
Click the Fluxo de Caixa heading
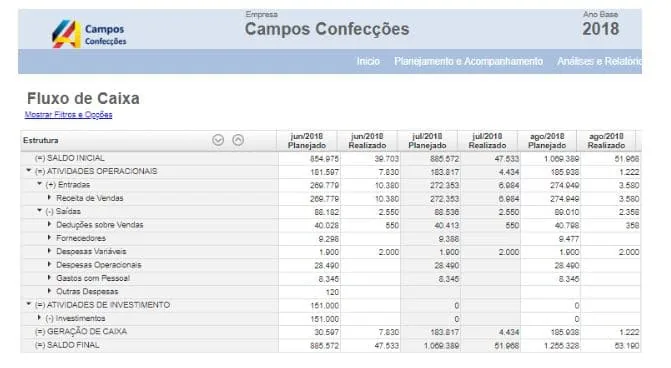(83, 98)
